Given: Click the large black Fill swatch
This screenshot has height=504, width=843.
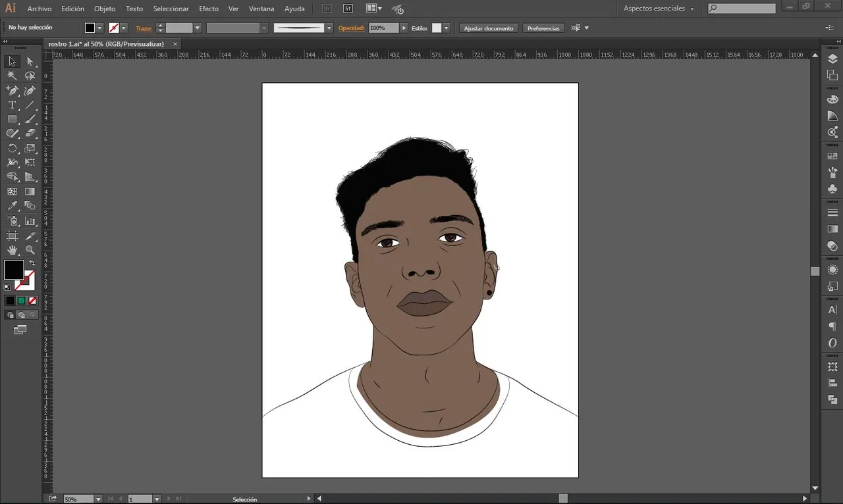Looking at the screenshot, I should [14, 269].
